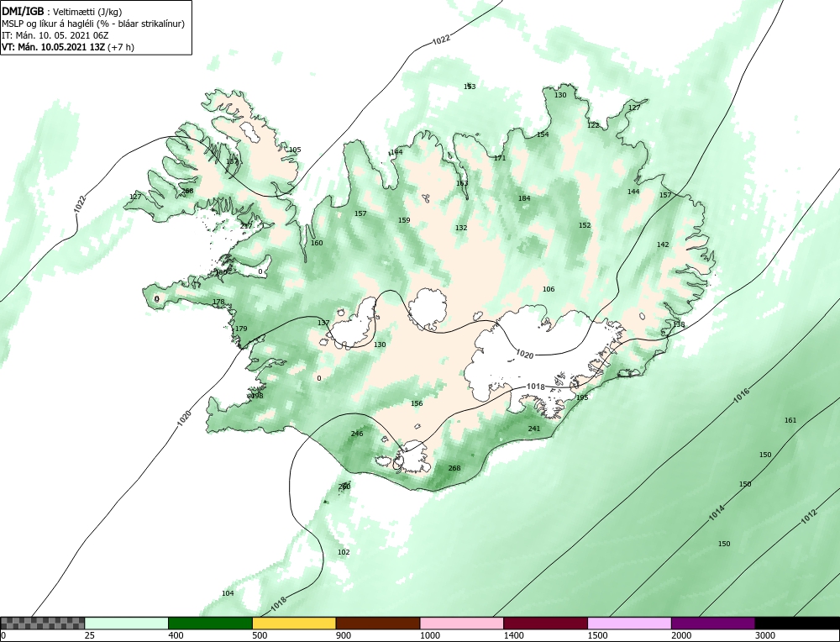The width and height of the screenshot is (840, 642).
Task: Click the 1014 isobar label
Action: tap(717, 513)
